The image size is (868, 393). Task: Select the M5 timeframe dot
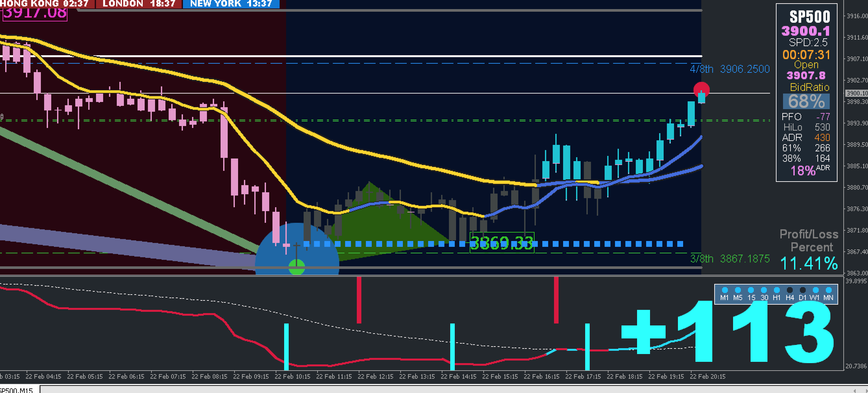pyautogui.click(x=738, y=290)
